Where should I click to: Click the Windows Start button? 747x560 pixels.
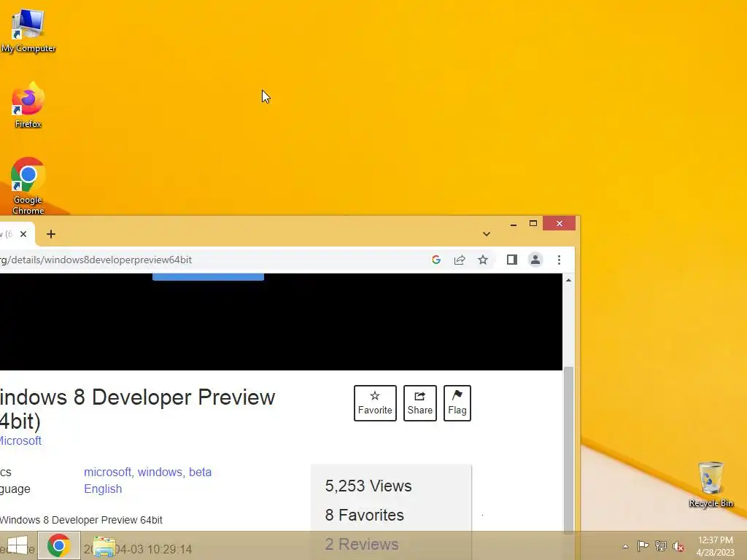[x=18, y=546]
